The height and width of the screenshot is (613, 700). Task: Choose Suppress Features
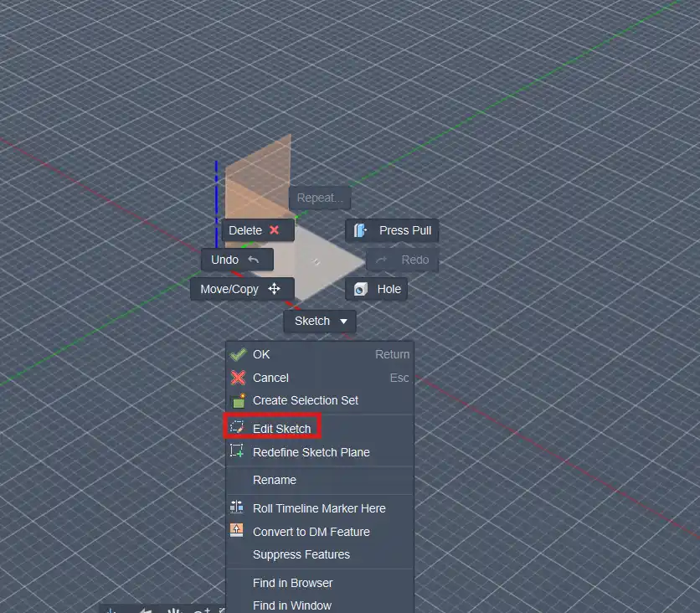(x=320, y=554)
